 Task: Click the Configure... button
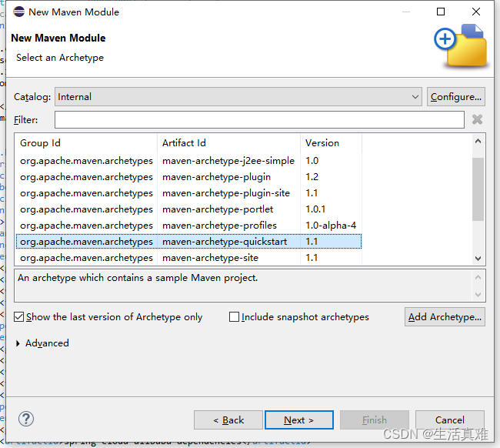tap(455, 97)
